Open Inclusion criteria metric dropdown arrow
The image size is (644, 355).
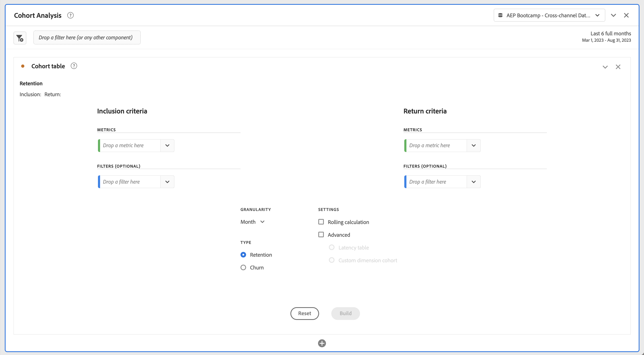(x=167, y=146)
